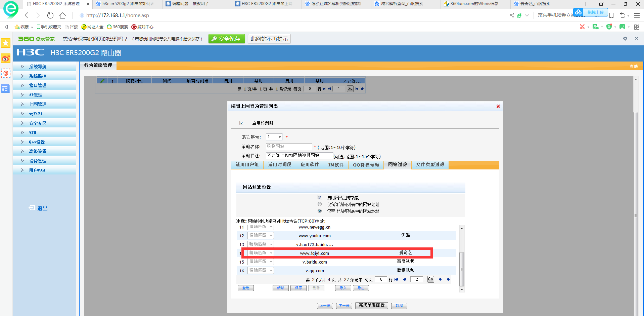The height and width of the screenshot is (316, 644).
Task: Toggle the 启用该策略 checkbox
Action: pyautogui.click(x=241, y=123)
